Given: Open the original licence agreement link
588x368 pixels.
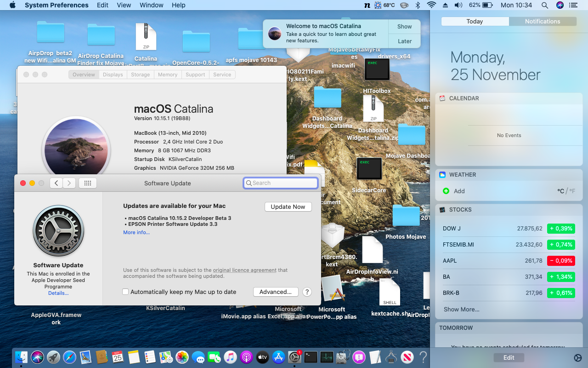Looking at the screenshot, I should pos(245,270).
